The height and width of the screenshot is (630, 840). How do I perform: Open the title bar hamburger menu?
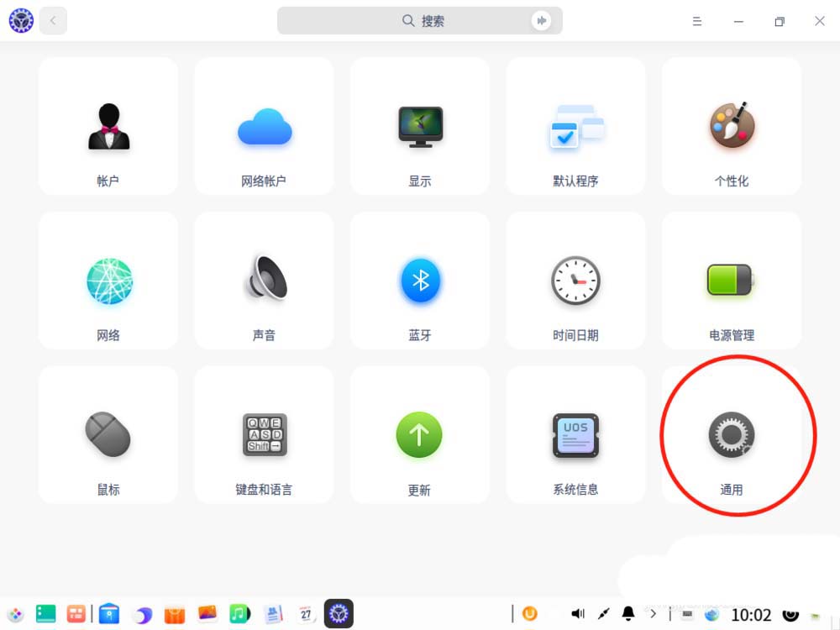(x=697, y=22)
